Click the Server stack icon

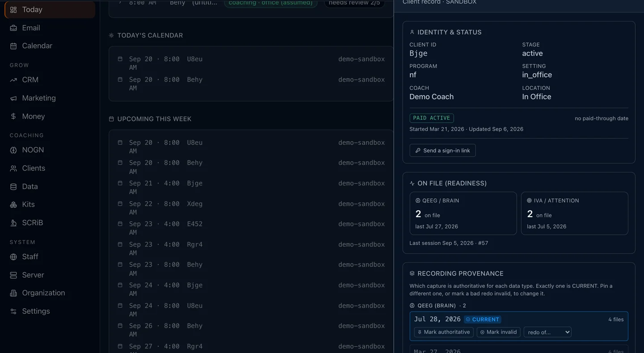(x=13, y=275)
